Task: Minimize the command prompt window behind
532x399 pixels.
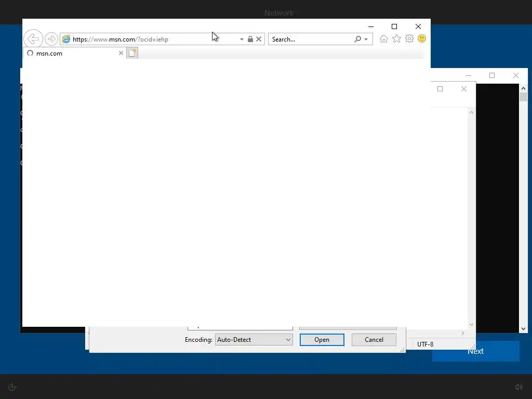Action: 469,75
